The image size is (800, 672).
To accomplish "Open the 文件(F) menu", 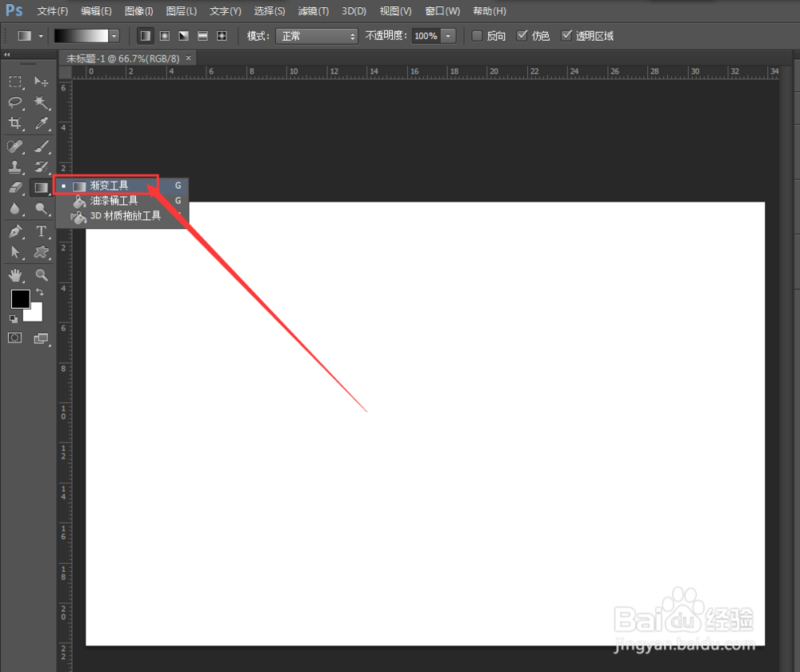I will click(x=52, y=10).
